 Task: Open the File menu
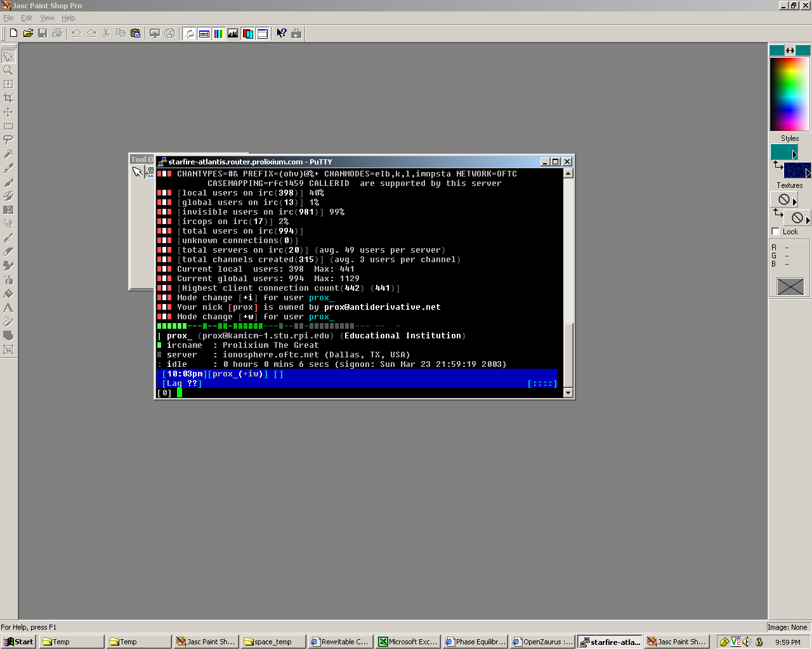click(8, 18)
